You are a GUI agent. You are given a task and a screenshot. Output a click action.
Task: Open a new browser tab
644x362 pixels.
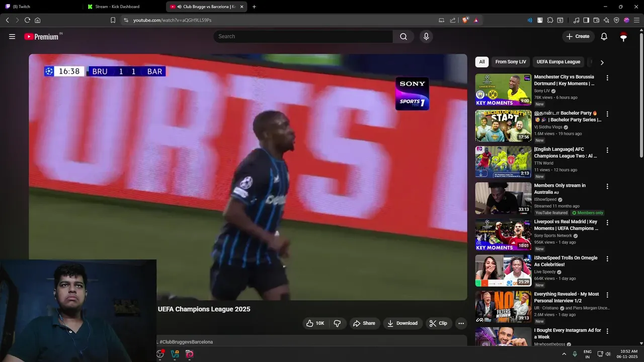254,7
